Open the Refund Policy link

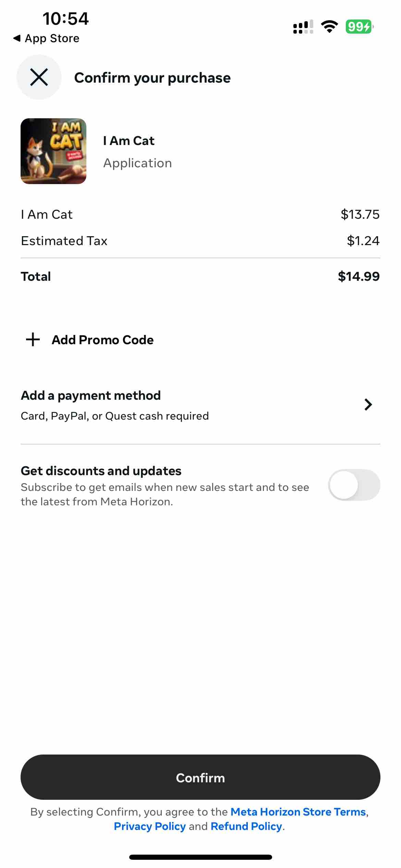[246, 826]
